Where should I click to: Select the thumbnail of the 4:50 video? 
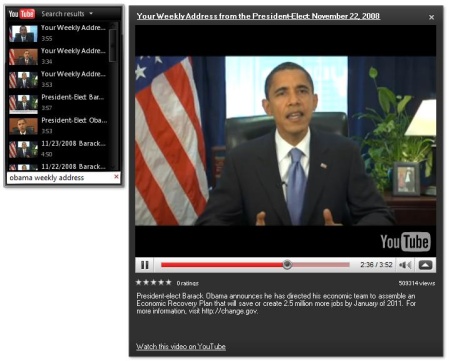pos(23,149)
